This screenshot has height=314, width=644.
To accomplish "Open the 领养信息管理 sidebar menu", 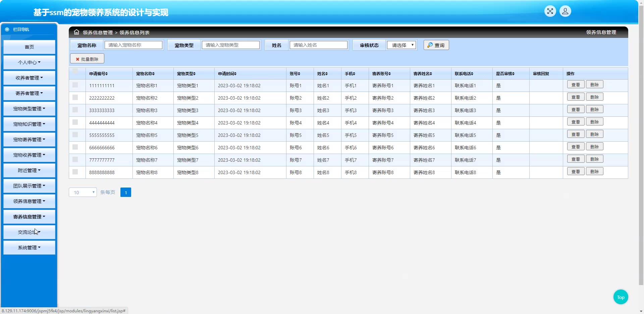I will pos(29,201).
